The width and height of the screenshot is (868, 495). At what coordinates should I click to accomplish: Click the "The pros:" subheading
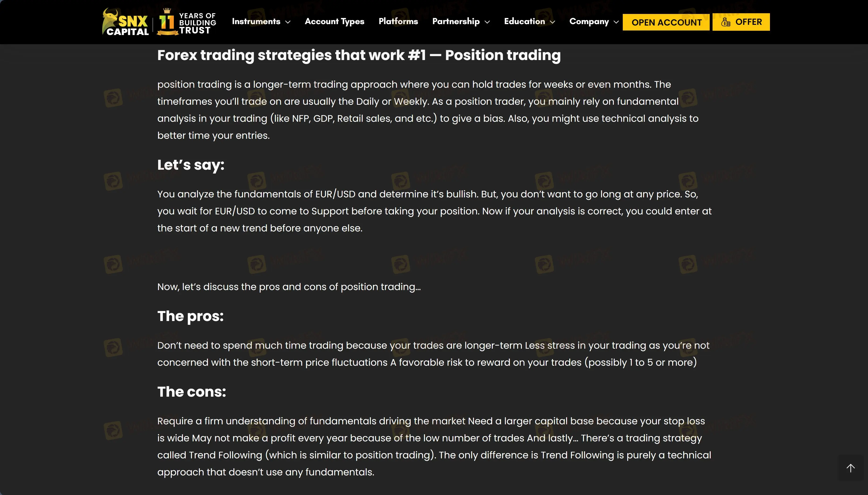tap(190, 316)
